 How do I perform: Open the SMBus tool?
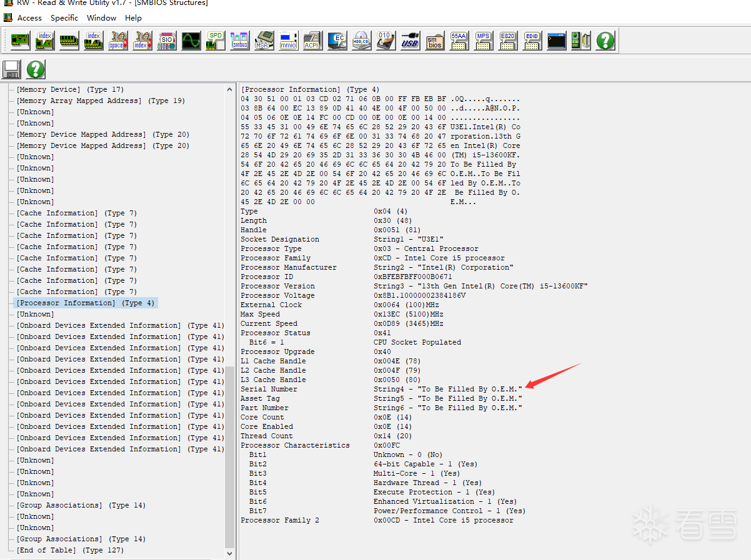(239, 41)
